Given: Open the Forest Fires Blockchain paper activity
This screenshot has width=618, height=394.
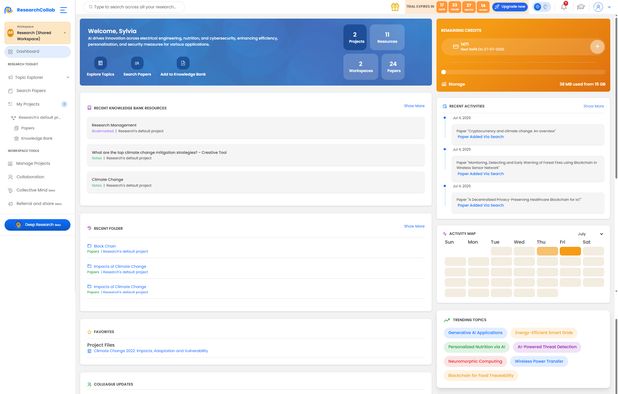Looking at the screenshot, I should [528, 169].
